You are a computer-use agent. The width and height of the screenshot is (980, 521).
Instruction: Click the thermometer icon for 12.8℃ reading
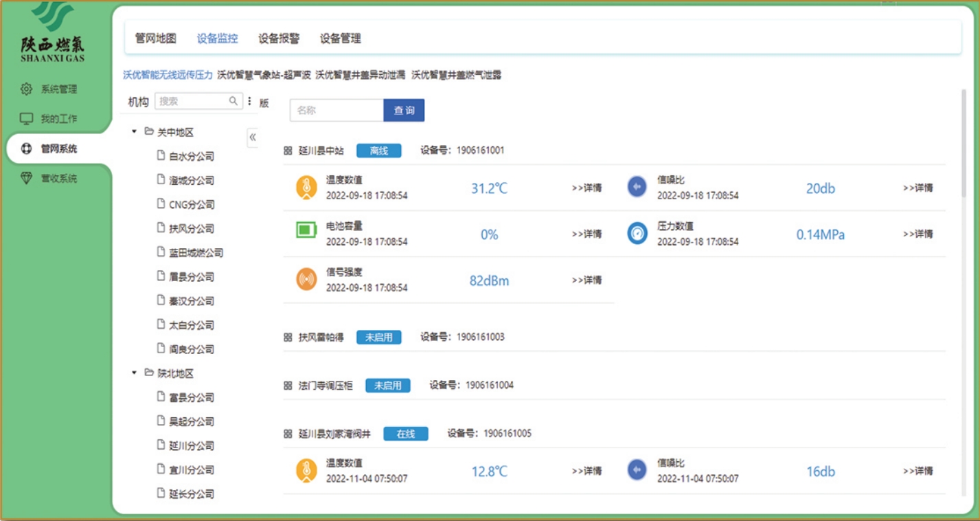pyautogui.click(x=306, y=471)
